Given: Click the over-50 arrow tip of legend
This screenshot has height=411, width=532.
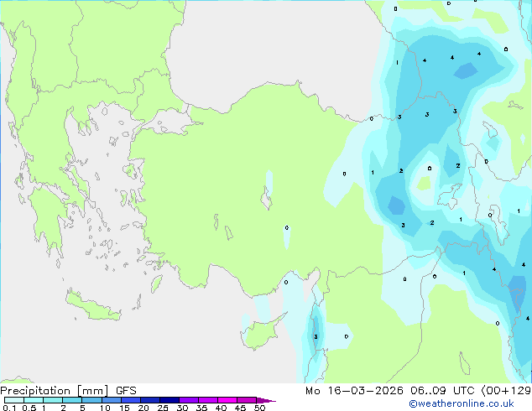Looking at the screenshot, I should [266, 401].
